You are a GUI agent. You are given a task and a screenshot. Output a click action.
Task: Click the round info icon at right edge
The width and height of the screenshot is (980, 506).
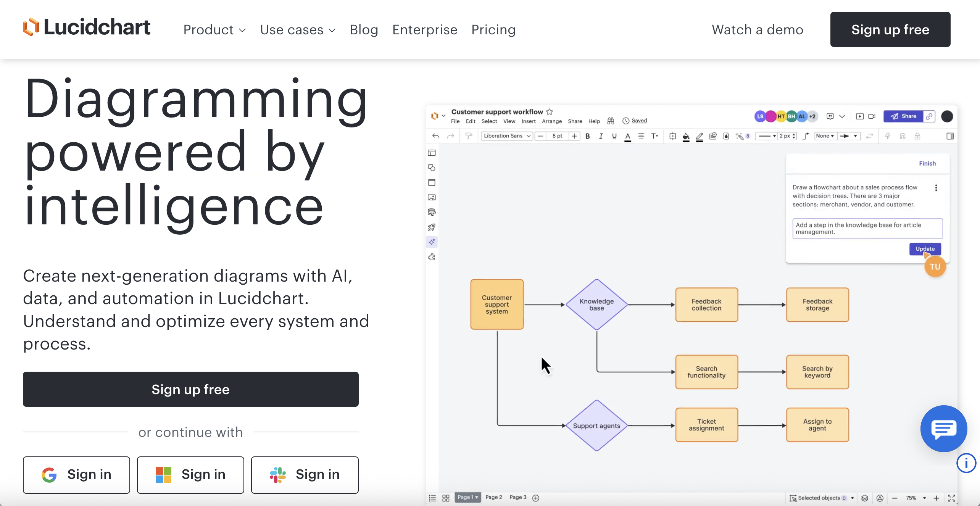(x=966, y=463)
